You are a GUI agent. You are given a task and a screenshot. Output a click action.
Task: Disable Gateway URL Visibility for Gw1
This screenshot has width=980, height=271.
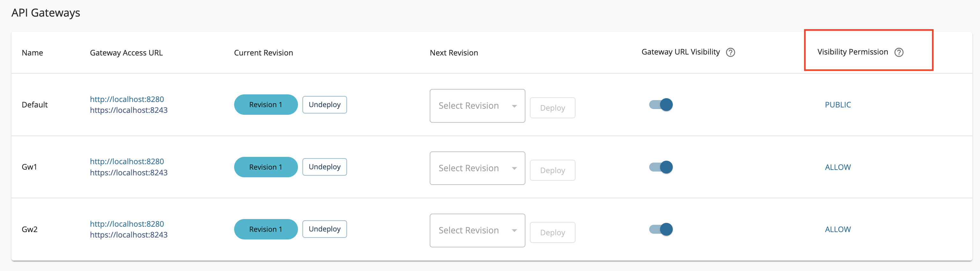(x=661, y=167)
